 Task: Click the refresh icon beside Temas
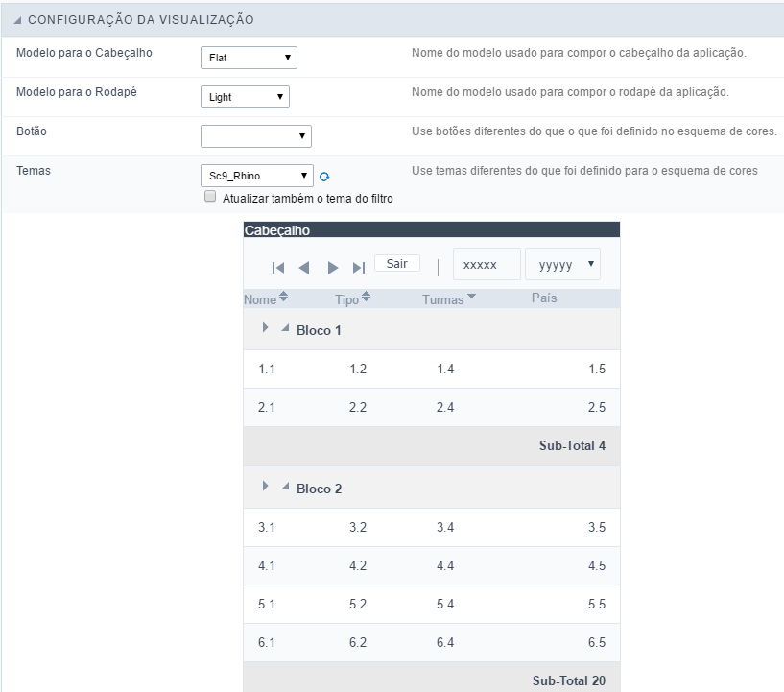pyautogui.click(x=324, y=177)
